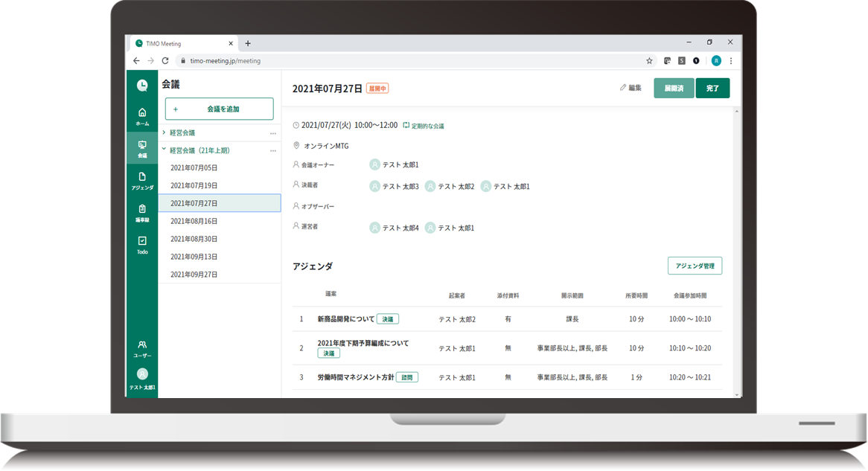Open the Home section in sidebar
Screen dimensions: 868x471
coord(142,116)
